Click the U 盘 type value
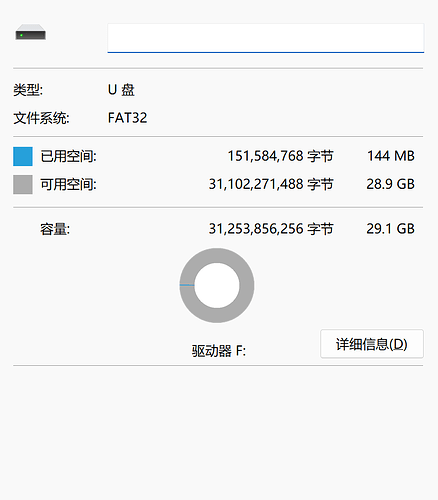This screenshot has width=438, height=500. tap(121, 90)
